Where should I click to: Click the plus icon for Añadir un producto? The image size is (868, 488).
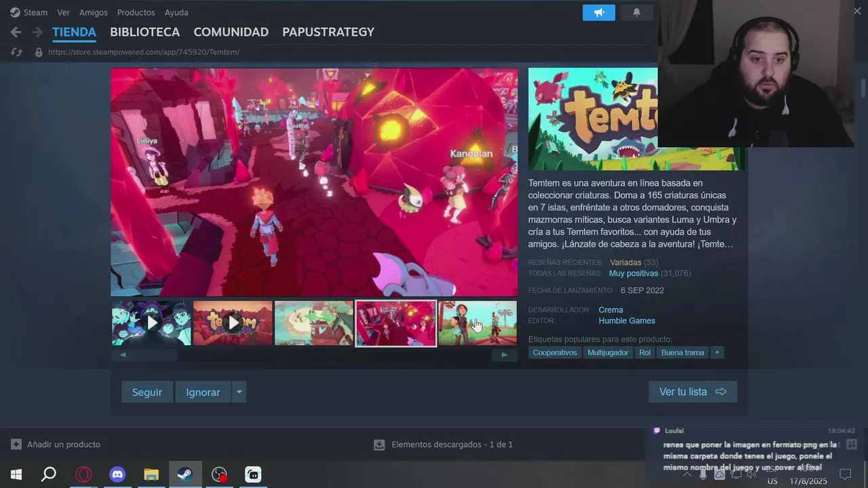coord(16,445)
